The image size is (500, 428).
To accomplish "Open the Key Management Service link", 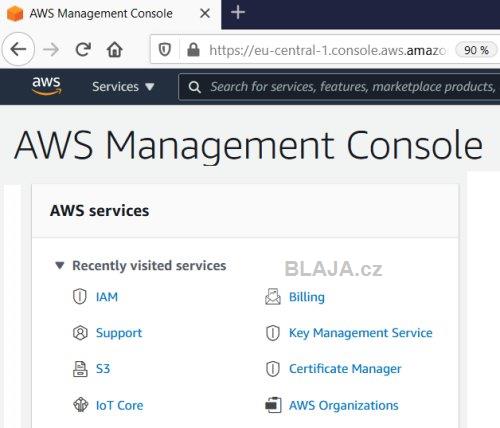I will tap(361, 333).
